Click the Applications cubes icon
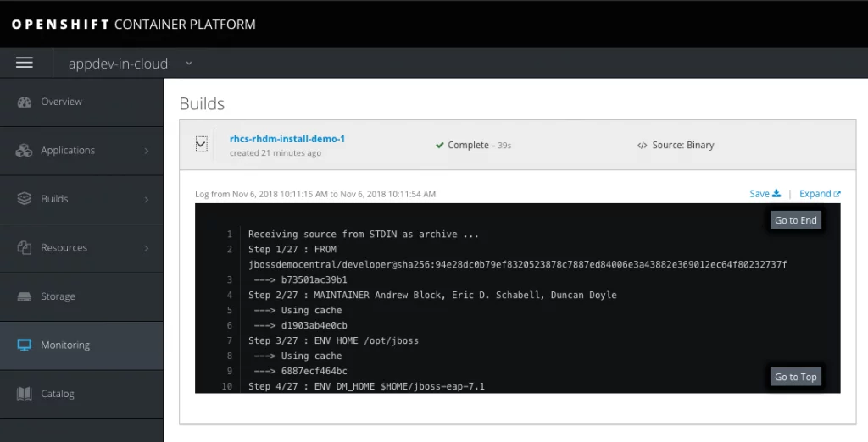This screenshot has height=442, width=868. coord(25,151)
